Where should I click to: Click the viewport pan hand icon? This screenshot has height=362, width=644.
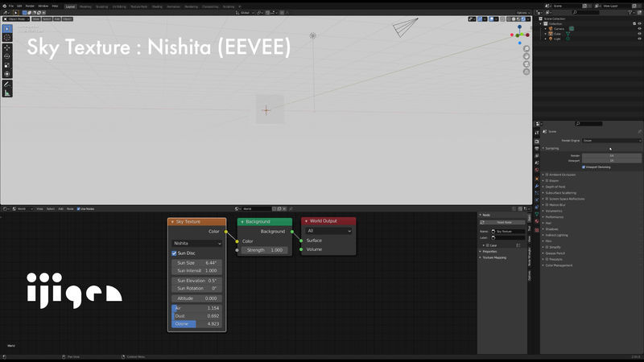(x=526, y=56)
